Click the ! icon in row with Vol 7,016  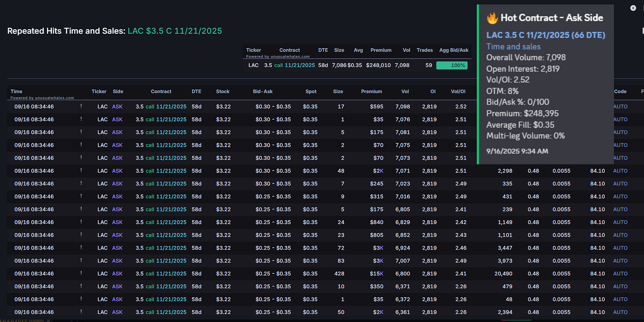point(81,196)
